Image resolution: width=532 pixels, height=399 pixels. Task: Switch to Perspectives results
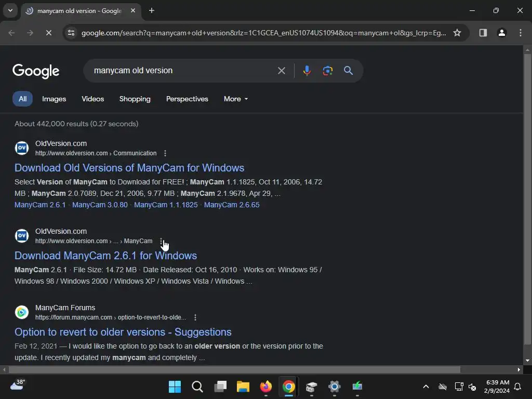tap(187, 99)
